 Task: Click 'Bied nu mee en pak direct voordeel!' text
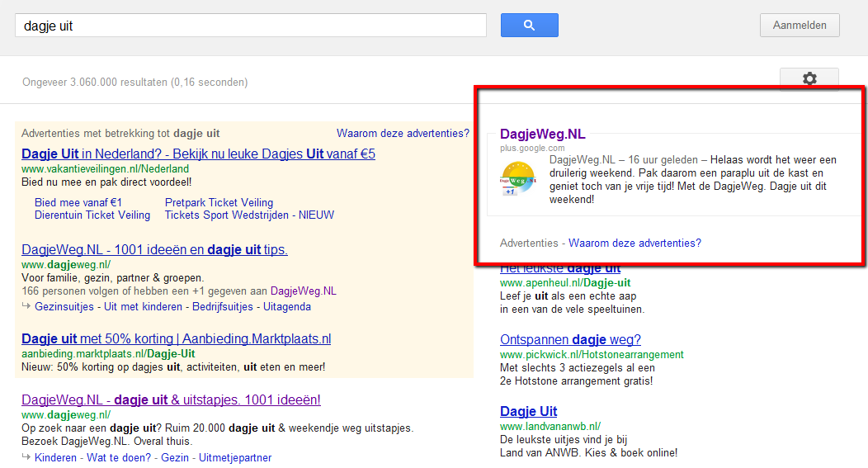point(106,182)
